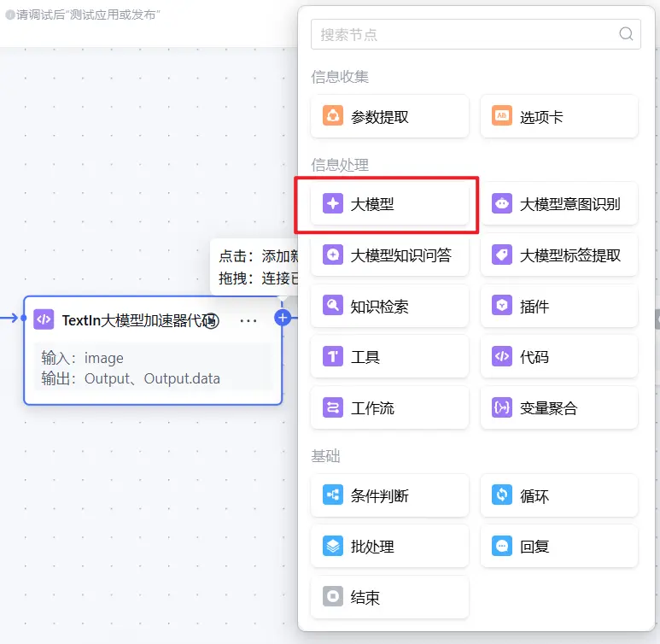Click the 输入: image line

click(x=83, y=358)
